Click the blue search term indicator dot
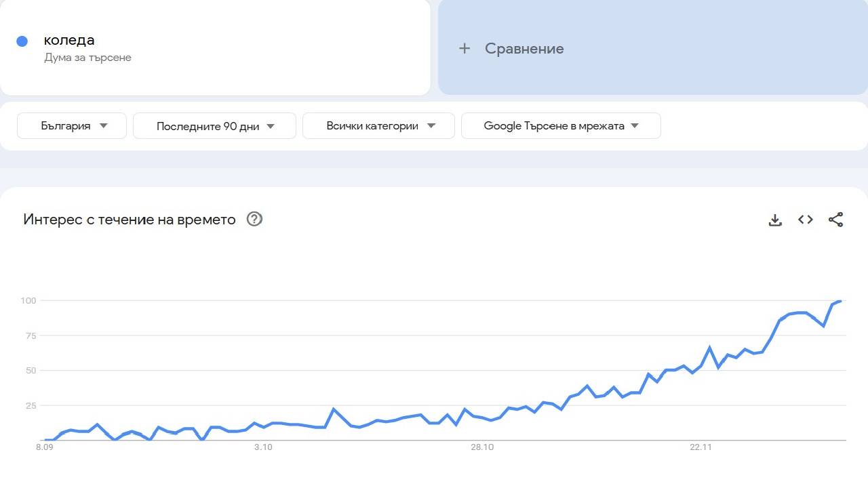This screenshot has height=488, width=868. click(x=22, y=41)
